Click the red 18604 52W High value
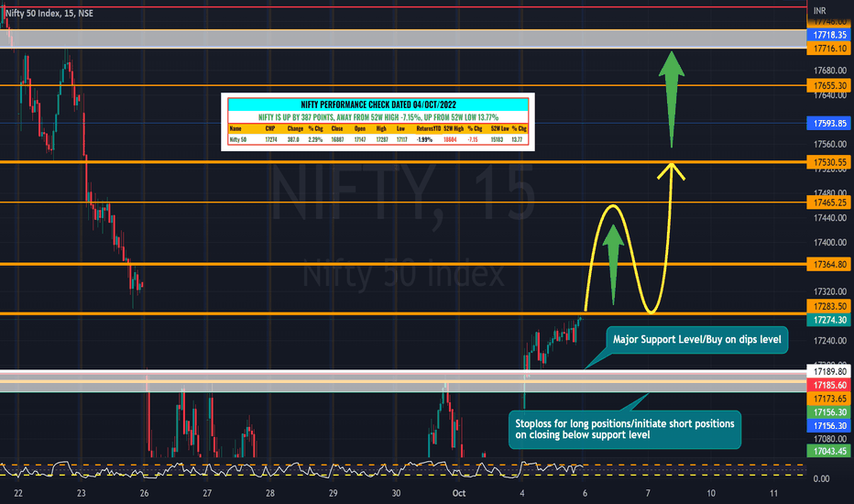The width and height of the screenshot is (854, 504). point(450,140)
